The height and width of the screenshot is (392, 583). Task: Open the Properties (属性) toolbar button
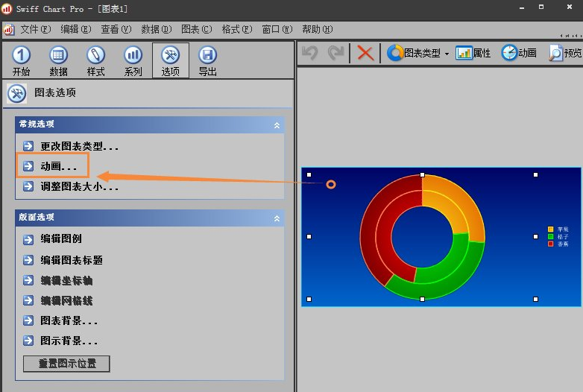click(473, 53)
